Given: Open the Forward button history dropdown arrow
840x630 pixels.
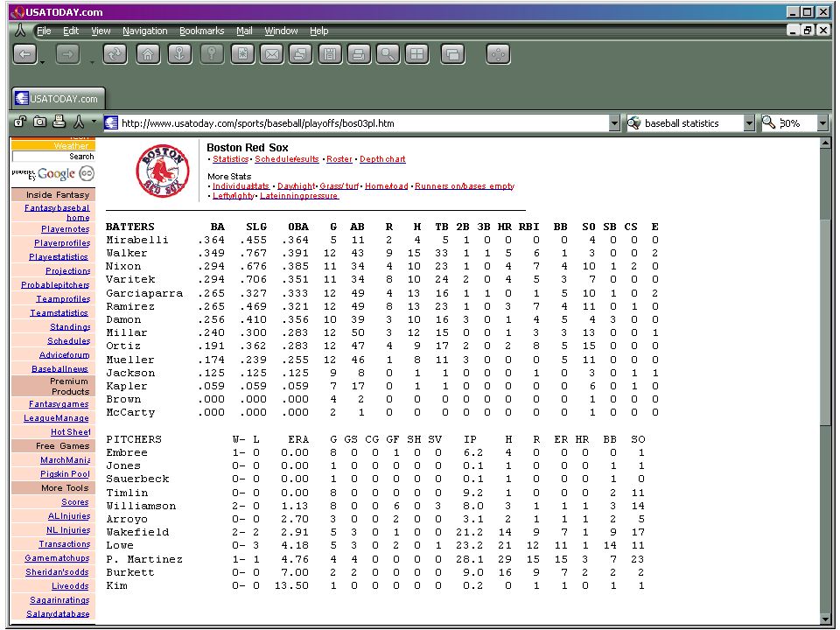Looking at the screenshot, I should (x=92, y=63).
